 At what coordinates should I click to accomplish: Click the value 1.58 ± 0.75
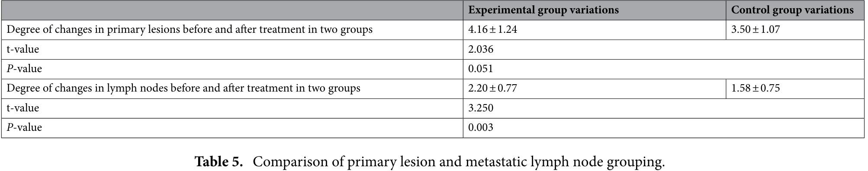coord(755,89)
